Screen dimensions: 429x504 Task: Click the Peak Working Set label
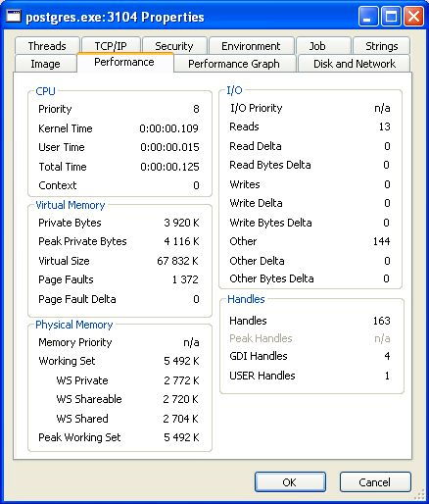(x=79, y=437)
